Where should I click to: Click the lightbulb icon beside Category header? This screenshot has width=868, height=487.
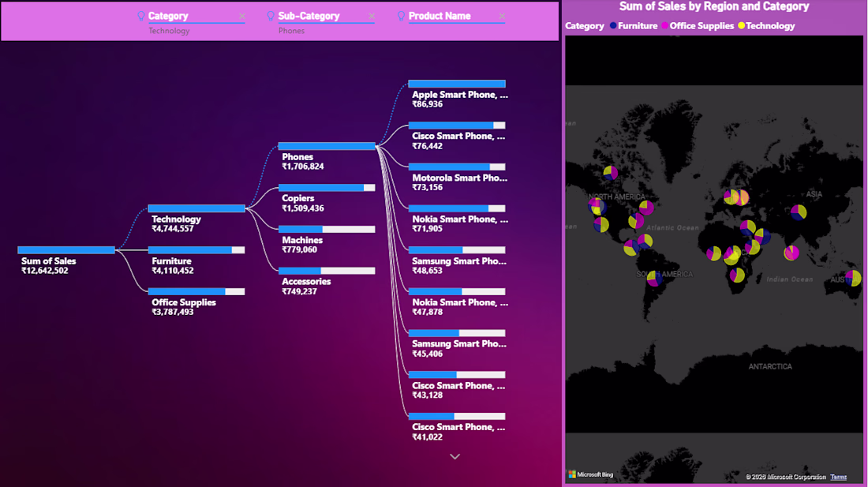click(141, 16)
